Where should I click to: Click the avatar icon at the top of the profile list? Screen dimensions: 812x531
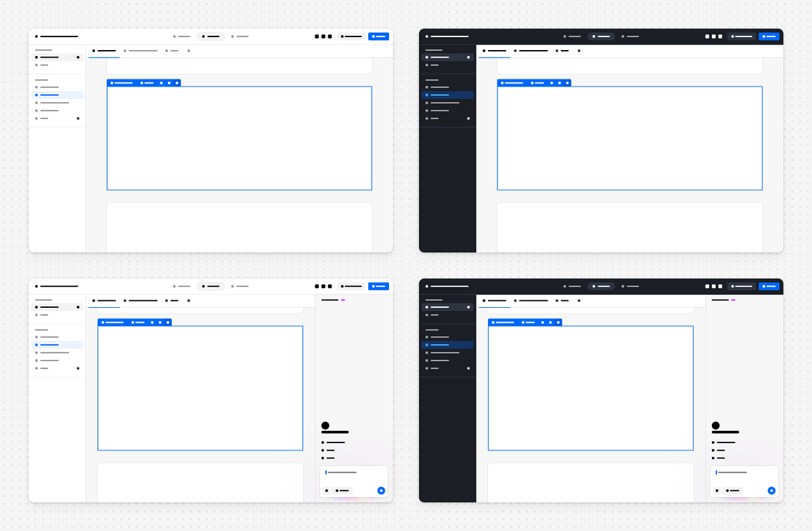[325, 425]
